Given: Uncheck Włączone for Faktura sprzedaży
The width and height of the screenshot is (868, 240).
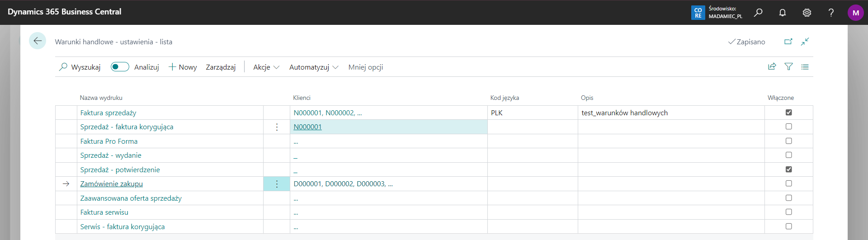Looking at the screenshot, I should click(788, 113).
